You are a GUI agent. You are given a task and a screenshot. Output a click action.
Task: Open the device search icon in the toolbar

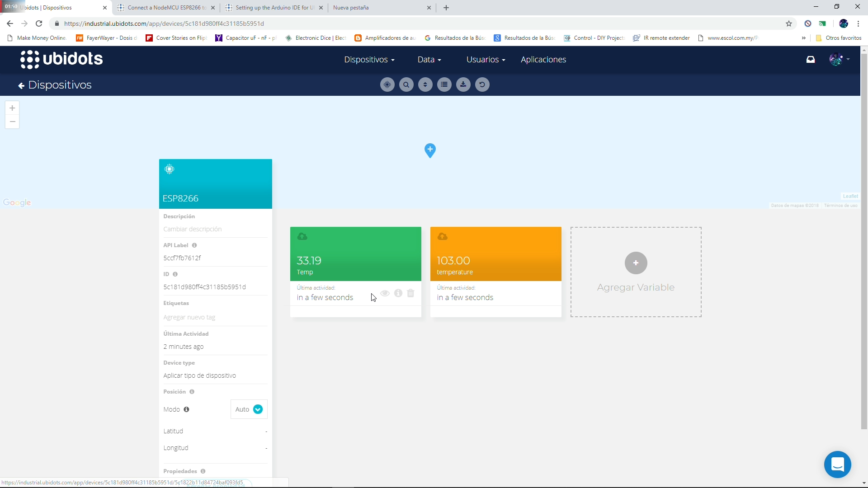click(x=406, y=84)
